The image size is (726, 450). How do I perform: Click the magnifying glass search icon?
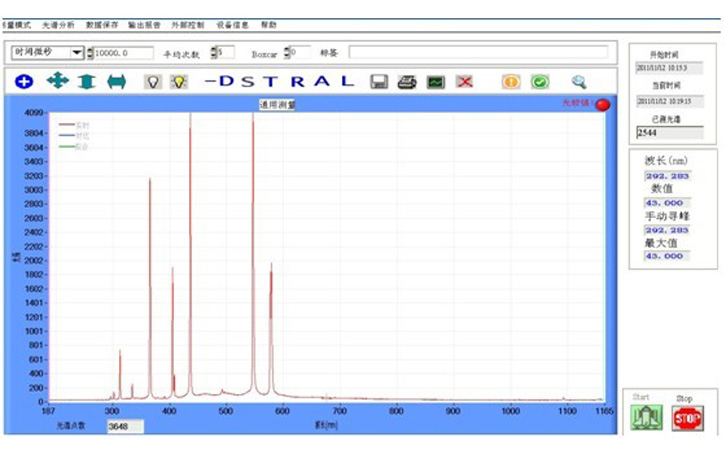pos(579,82)
